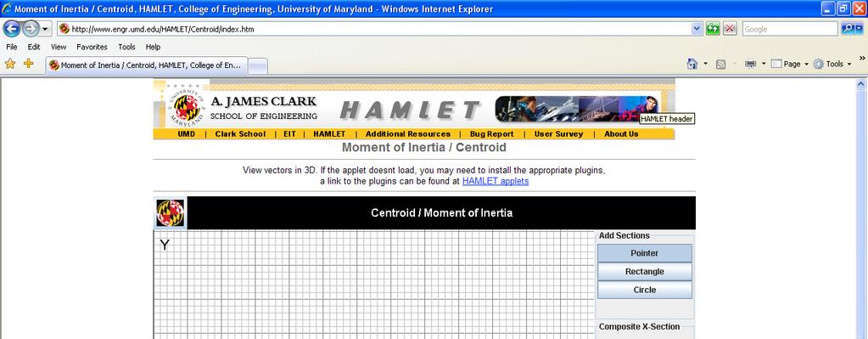The height and width of the screenshot is (339, 868).
Task: Follow the HAMLET applets link
Action: click(496, 181)
